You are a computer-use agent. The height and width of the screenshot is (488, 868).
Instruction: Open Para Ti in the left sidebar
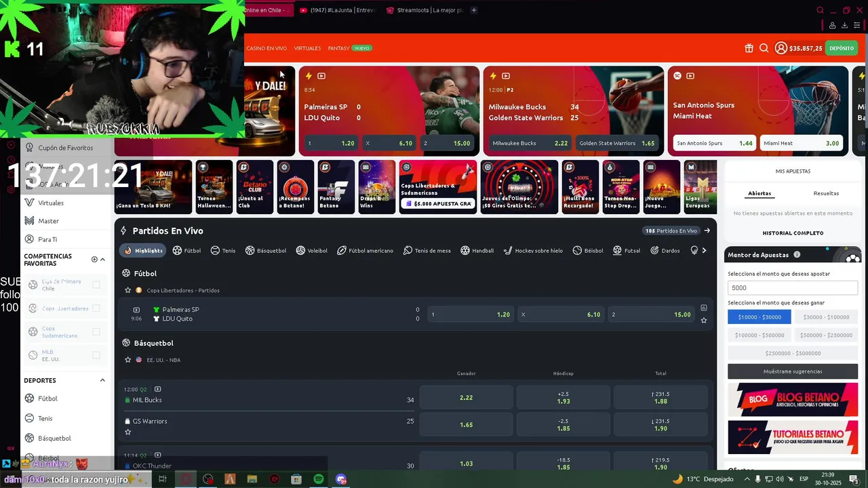click(47, 239)
